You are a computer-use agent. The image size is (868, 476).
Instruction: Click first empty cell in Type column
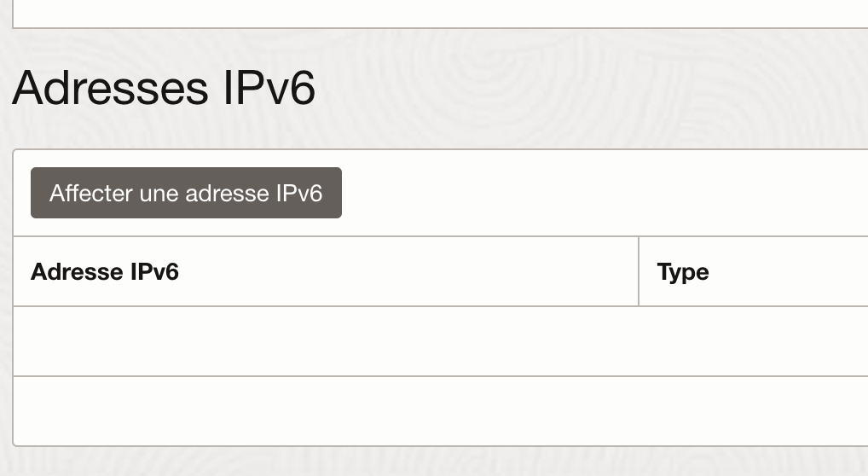754,341
